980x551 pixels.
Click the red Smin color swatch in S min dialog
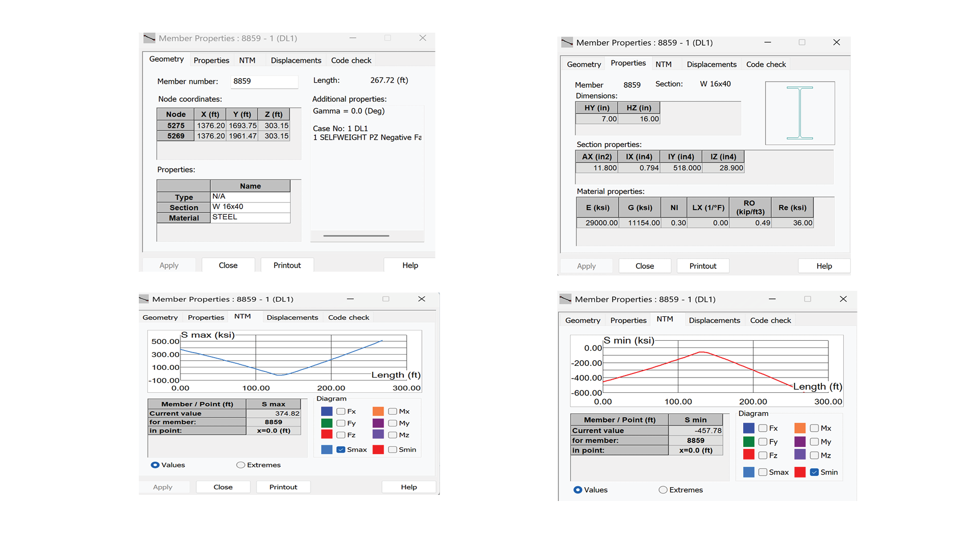(x=800, y=472)
